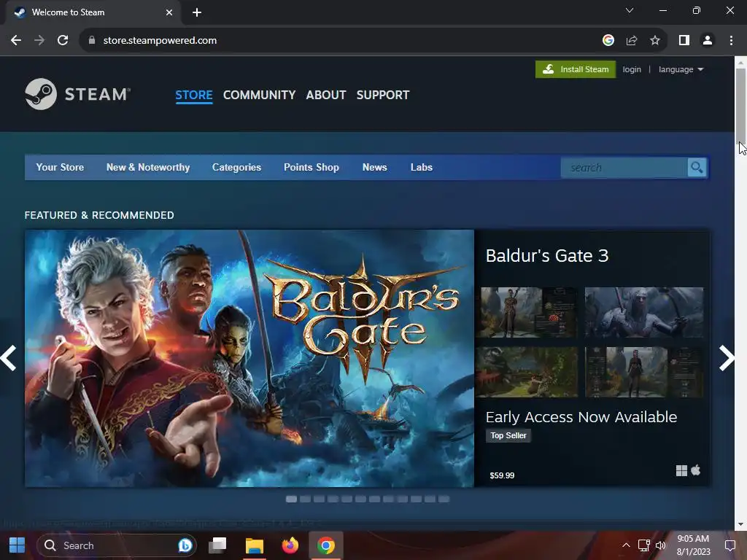The width and height of the screenshot is (747, 560).
Task: Click scrollbar down arrow
Action: point(740,524)
